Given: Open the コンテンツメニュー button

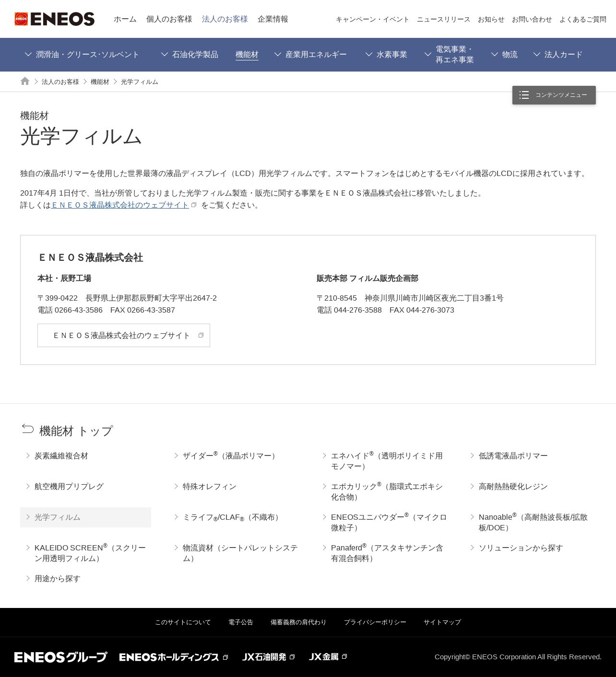Looking at the screenshot, I should coord(554,95).
